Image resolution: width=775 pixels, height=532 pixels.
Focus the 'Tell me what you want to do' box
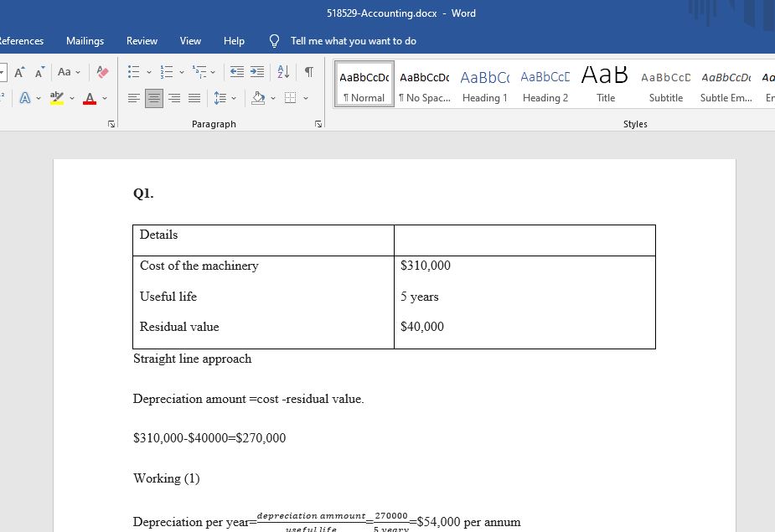pyautogui.click(x=354, y=41)
